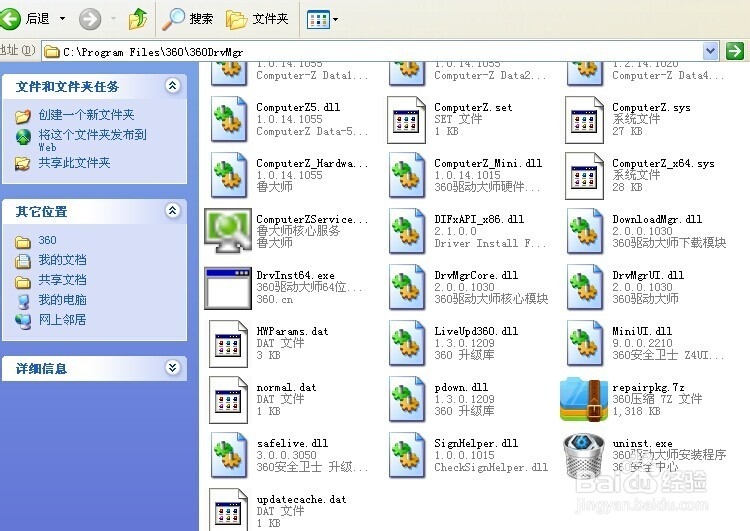Expand the address bar dropdown arrow
The width and height of the screenshot is (750, 531).
click(711, 51)
